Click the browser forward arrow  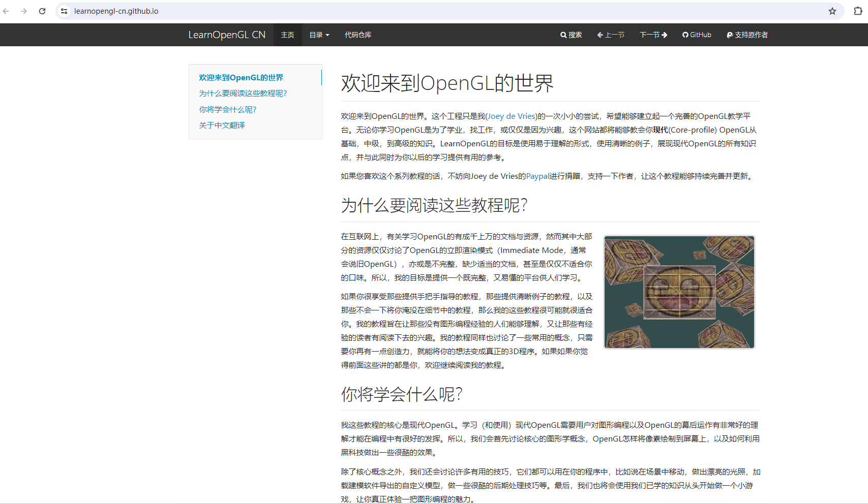pos(24,11)
